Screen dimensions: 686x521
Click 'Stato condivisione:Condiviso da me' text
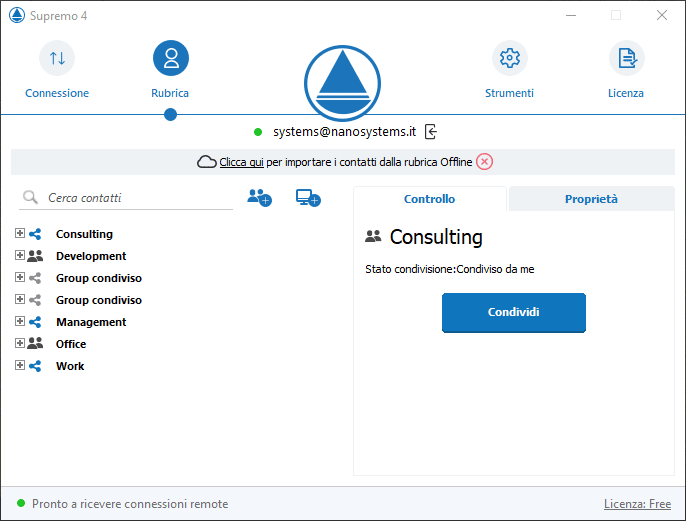450,269
